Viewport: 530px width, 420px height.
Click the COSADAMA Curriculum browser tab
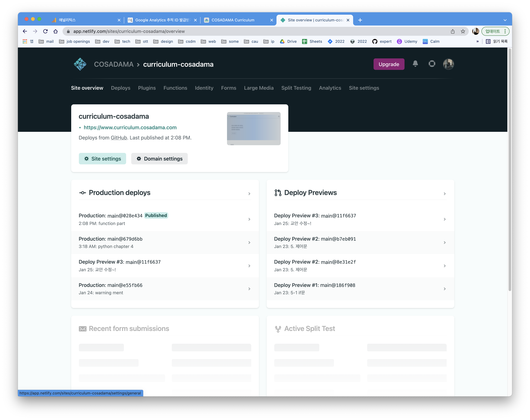233,20
